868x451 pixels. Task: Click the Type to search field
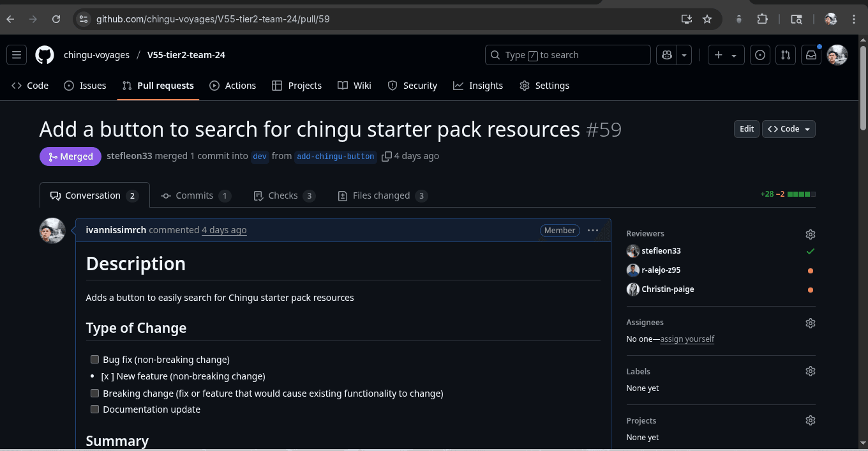tap(567, 55)
